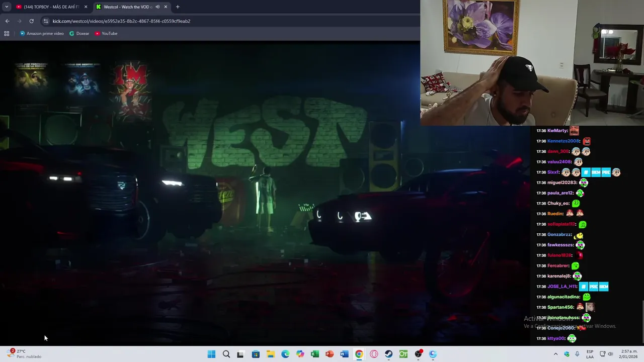Click paula_are12 in the chat
644x362 pixels.
[559, 193]
